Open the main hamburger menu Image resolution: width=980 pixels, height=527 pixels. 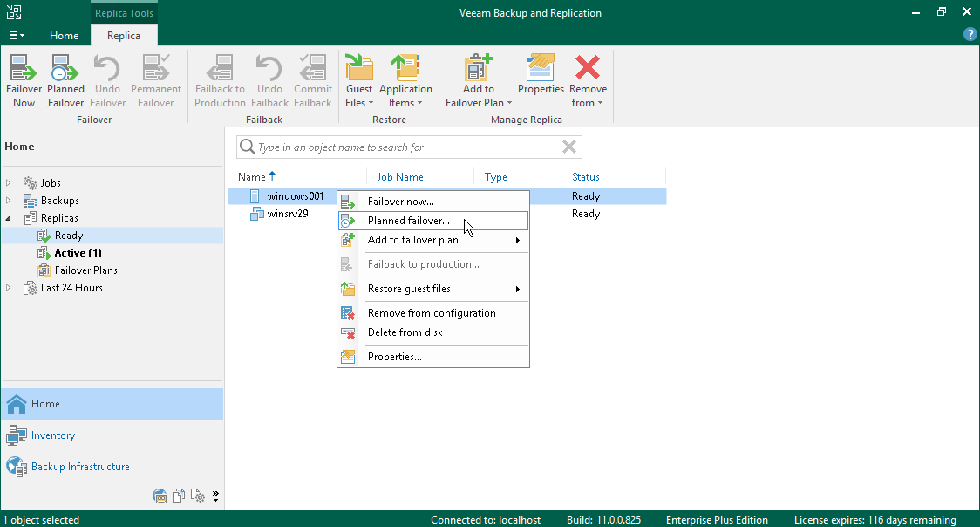click(17, 36)
